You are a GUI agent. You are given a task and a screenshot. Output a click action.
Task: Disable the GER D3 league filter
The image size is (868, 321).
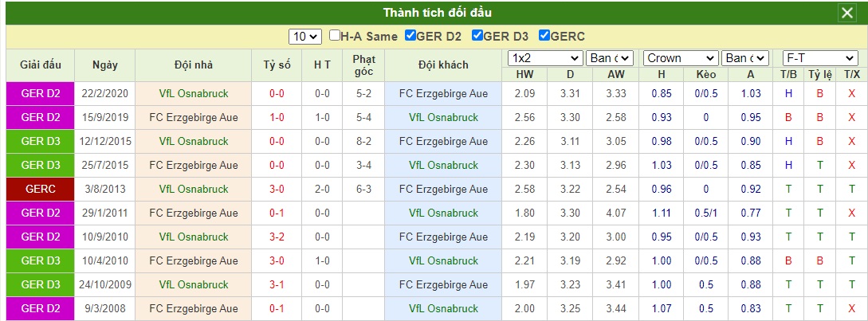tap(477, 35)
